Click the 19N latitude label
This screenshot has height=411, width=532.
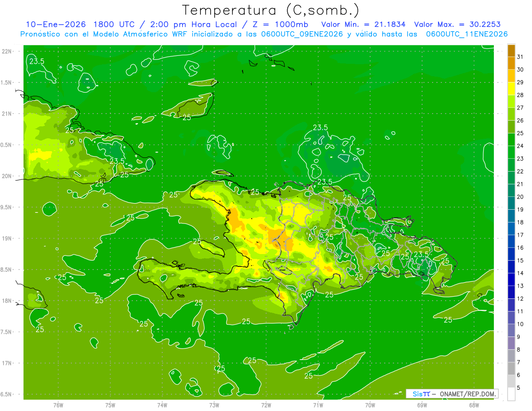pyautogui.click(x=7, y=238)
